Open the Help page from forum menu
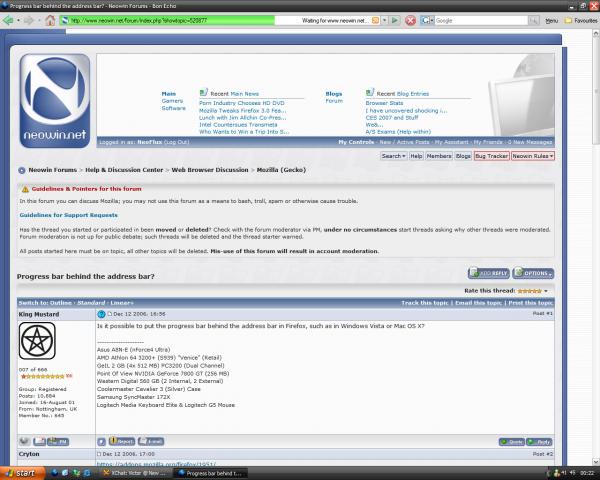The image size is (600, 480). point(416,156)
